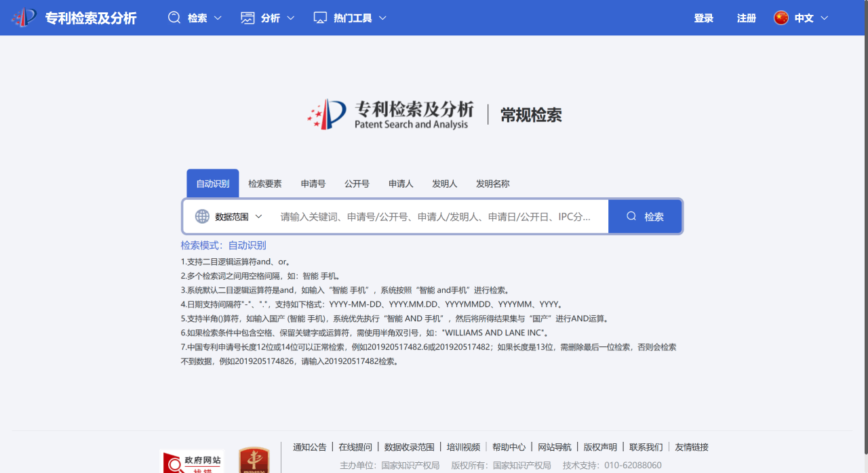
Task: Click the 登录 link
Action: click(703, 18)
